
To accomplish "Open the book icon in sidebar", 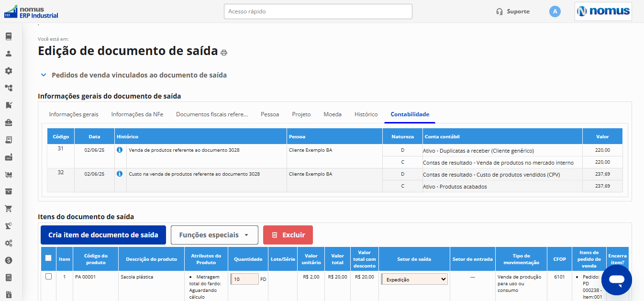I will tap(9, 36).
